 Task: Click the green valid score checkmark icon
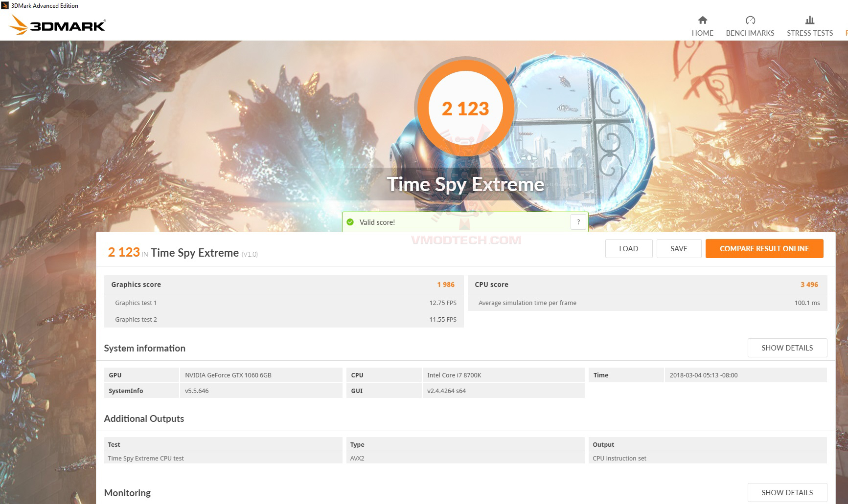point(350,222)
